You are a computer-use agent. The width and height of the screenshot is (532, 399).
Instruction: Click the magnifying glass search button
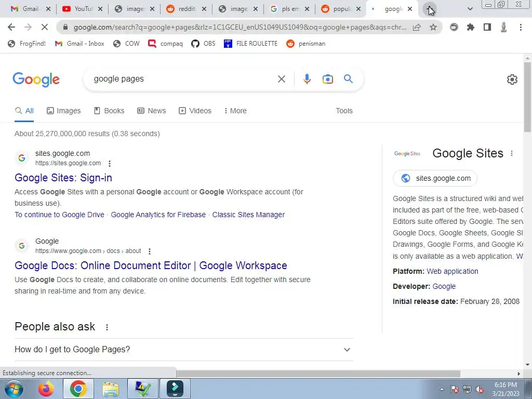(349, 79)
